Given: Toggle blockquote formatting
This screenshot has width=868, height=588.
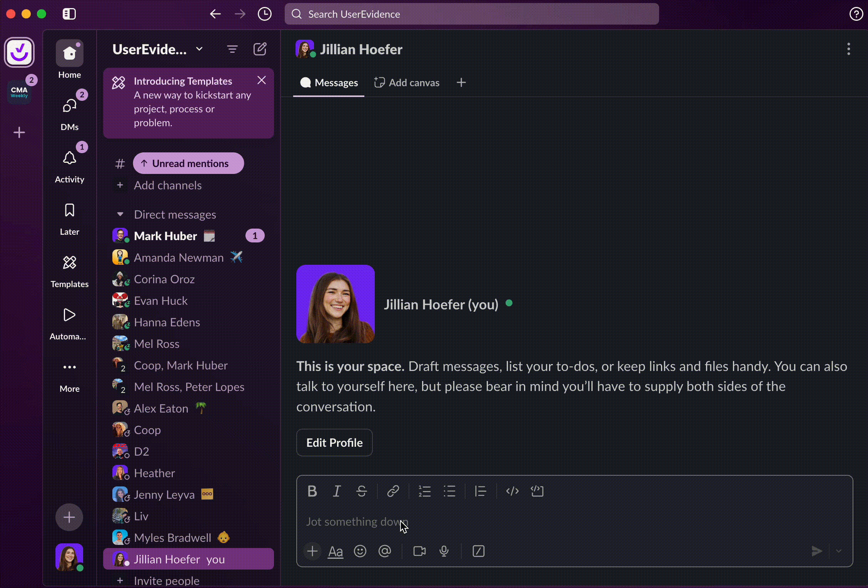Looking at the screenshot, I should [x=481, y=491].
